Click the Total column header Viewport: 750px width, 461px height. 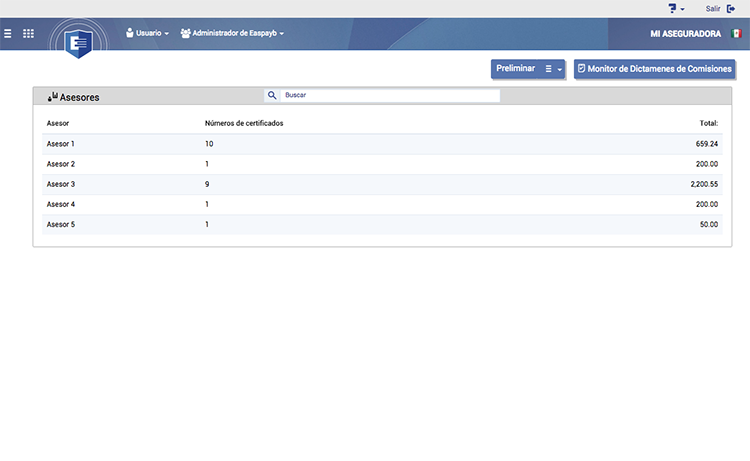(x=708, y=123)
